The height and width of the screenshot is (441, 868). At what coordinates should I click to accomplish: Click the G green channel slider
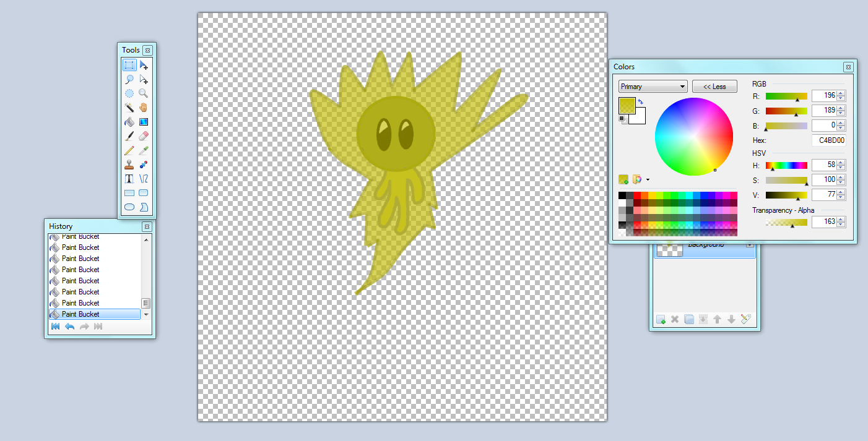pyautogui.click(x=786, y=111)
